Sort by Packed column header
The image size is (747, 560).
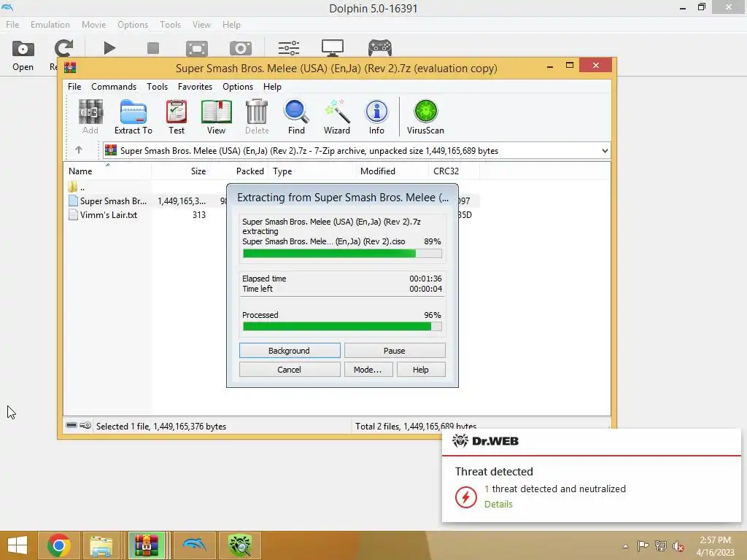239,171
